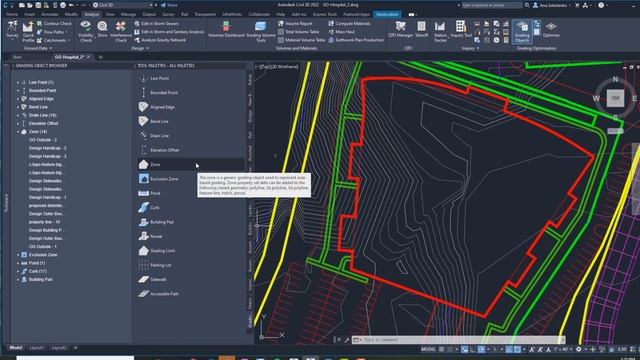Click Earthwork Plan Production

coord(356,40)
